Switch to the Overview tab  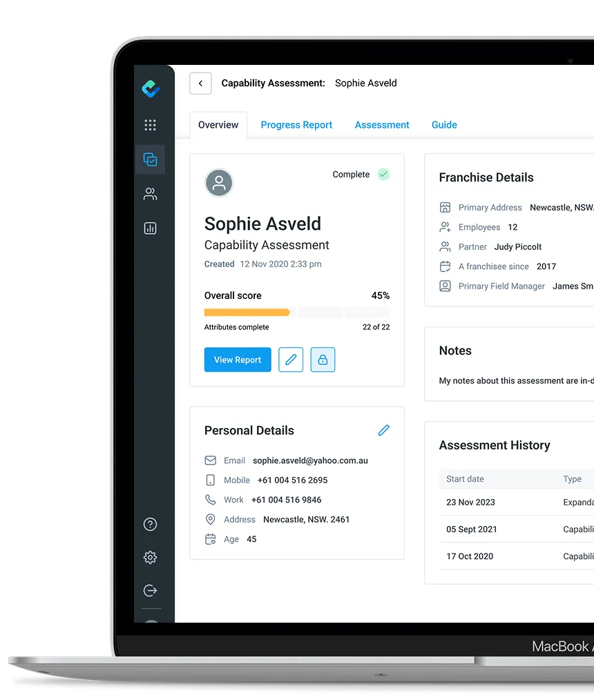218,125
